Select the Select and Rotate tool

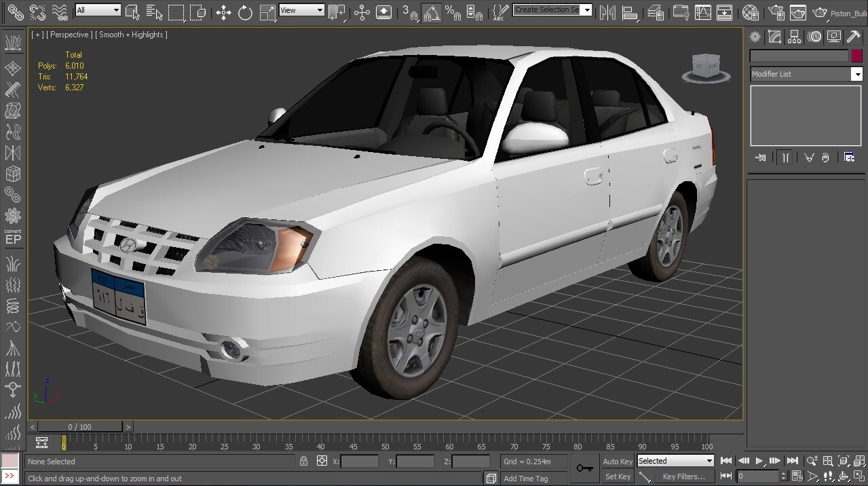(246, 12)
